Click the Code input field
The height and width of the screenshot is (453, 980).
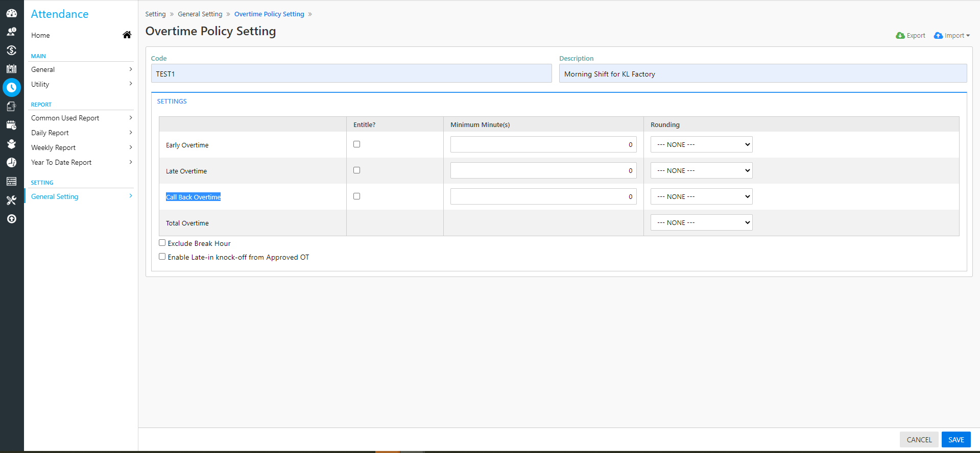[351, 73]
